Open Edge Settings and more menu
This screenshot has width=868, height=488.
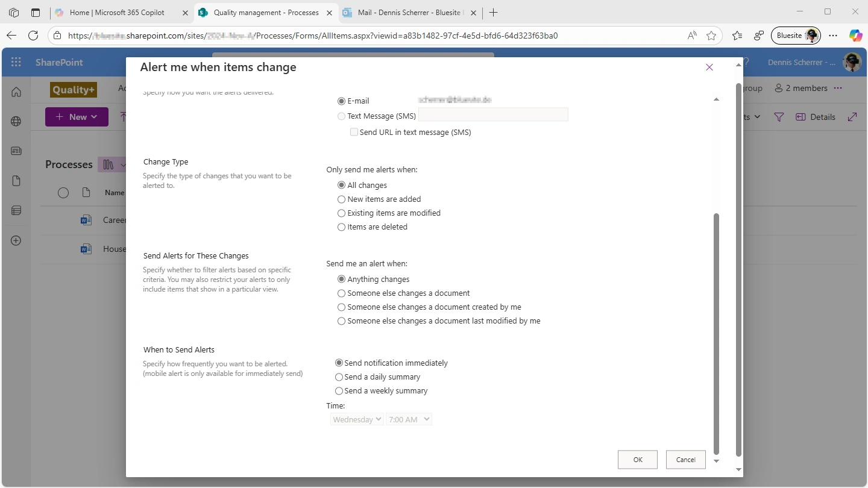[x=833, y=36]
